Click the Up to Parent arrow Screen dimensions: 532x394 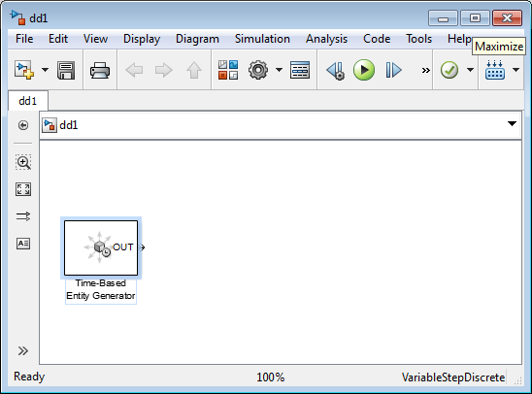[194, 70]
